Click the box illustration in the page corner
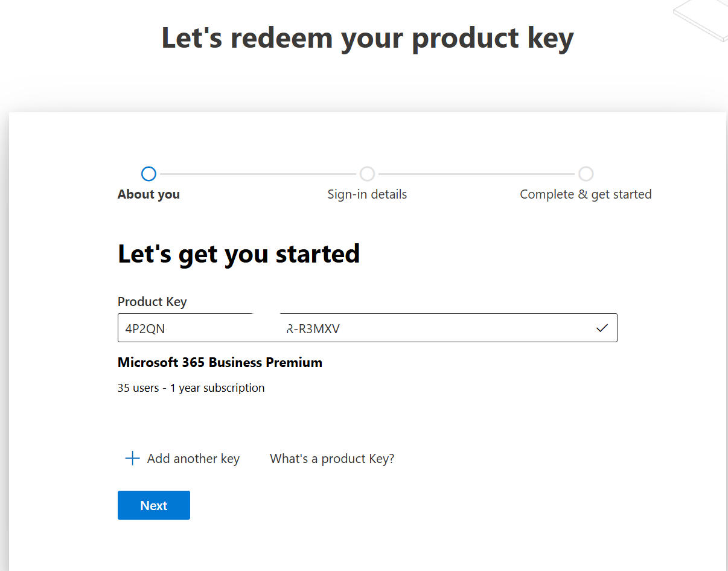This screenshot has height=571, width=728. [x=701, y=21]
